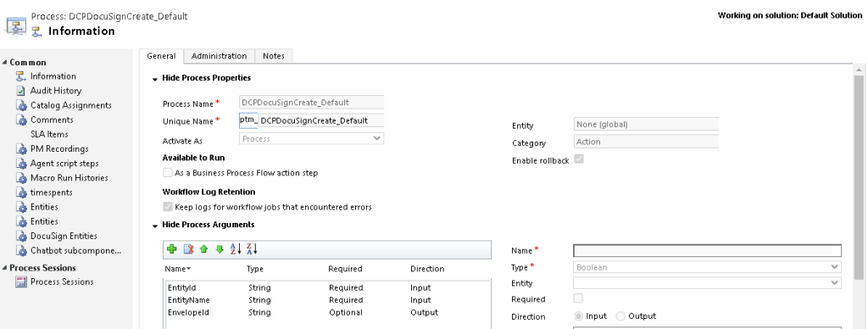Click the Process Name field
The image size is (868, 329).
click(x=311, y=103)
